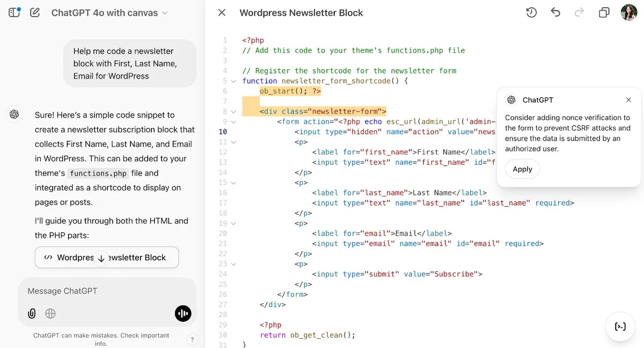The width and height of the screenshot is (644, 348).
Task: Collapse the function code fold at line 5
Action: point(233,81)
